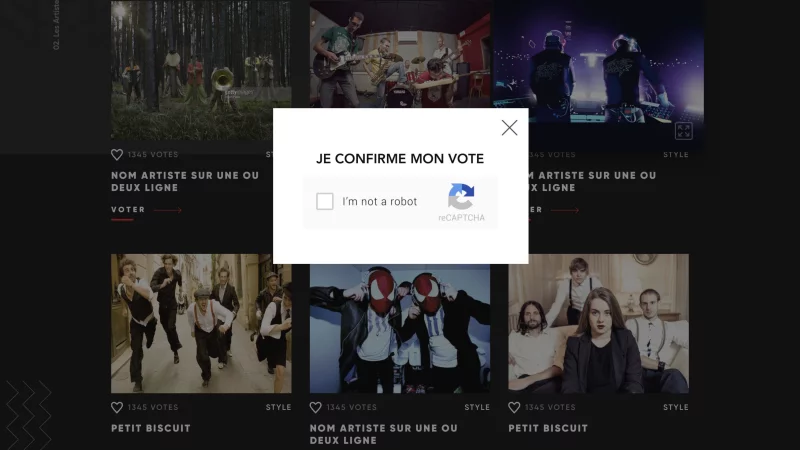This screenshot has height=450, width=800.
Task: Click the red arrow under the DJ photo
Action: (x=565, y=210)
